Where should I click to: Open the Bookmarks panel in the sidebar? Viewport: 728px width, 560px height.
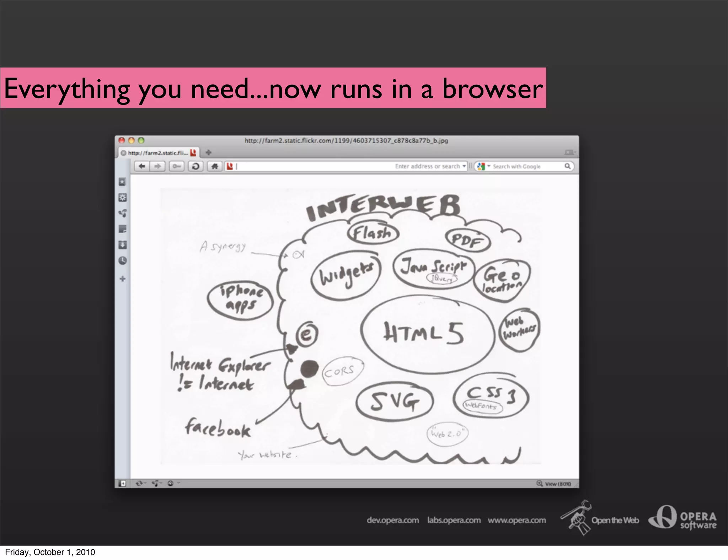[122, 182]
